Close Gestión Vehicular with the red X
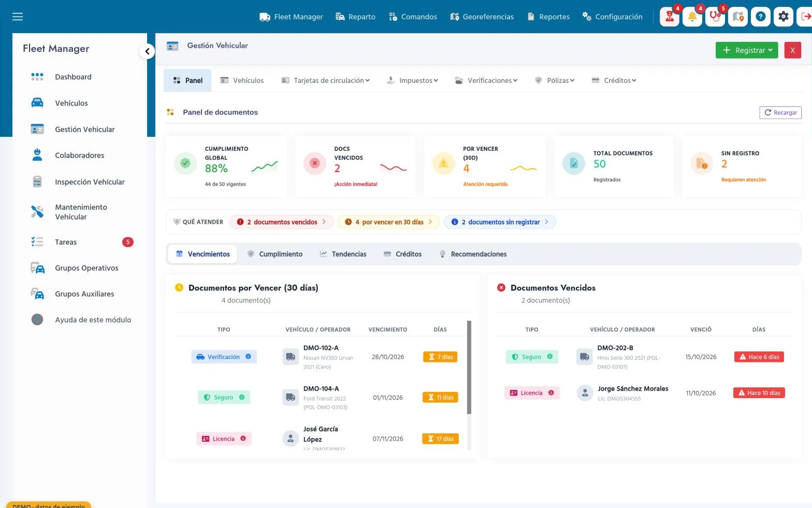 click(792, 50)
